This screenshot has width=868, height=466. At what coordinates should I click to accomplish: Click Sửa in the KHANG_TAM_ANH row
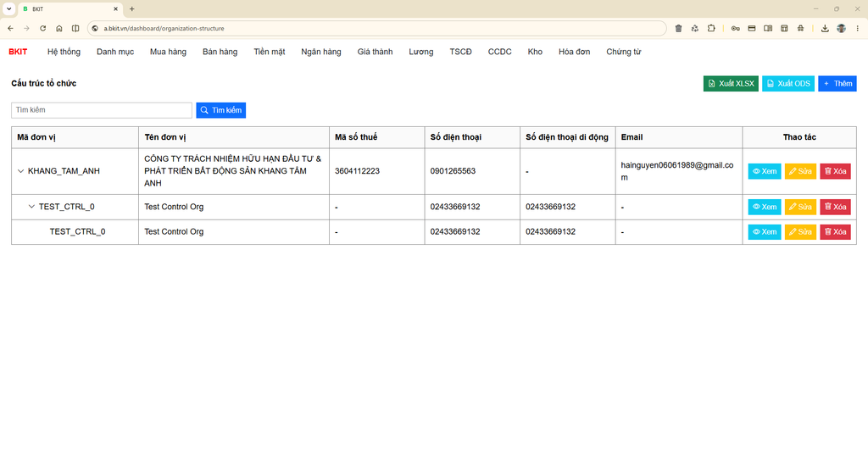[800, 171]
